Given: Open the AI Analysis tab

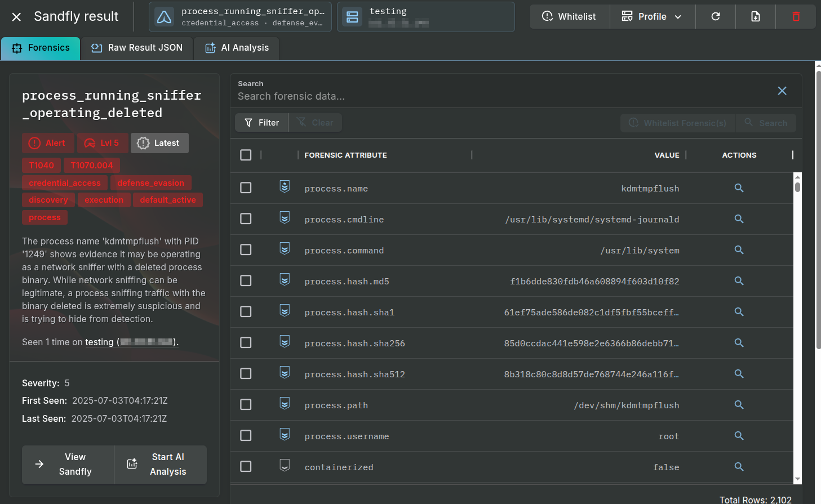Looking at the screenshot, I should [x=237, y=48].
